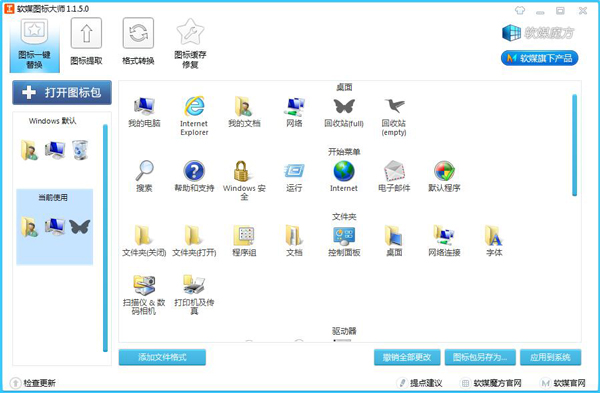600x393 pixels.
Task: Click the main icon list scrollbar
Action: (x=574, y=145)
